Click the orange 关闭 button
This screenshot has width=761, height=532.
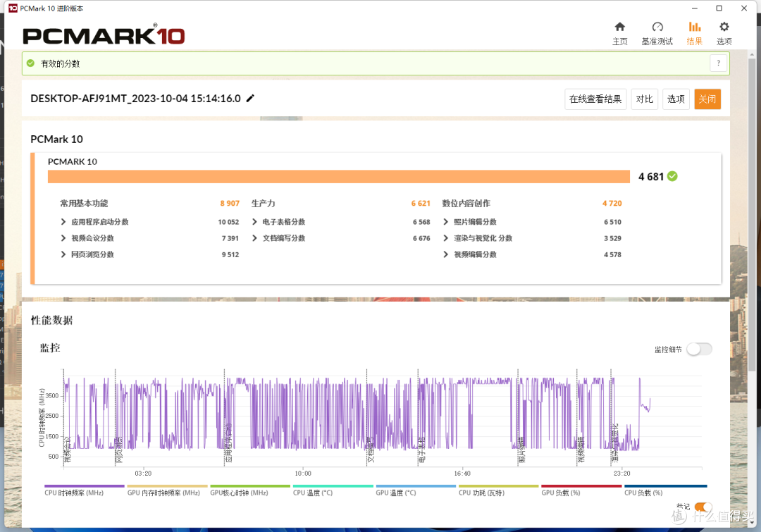point(707,99)
